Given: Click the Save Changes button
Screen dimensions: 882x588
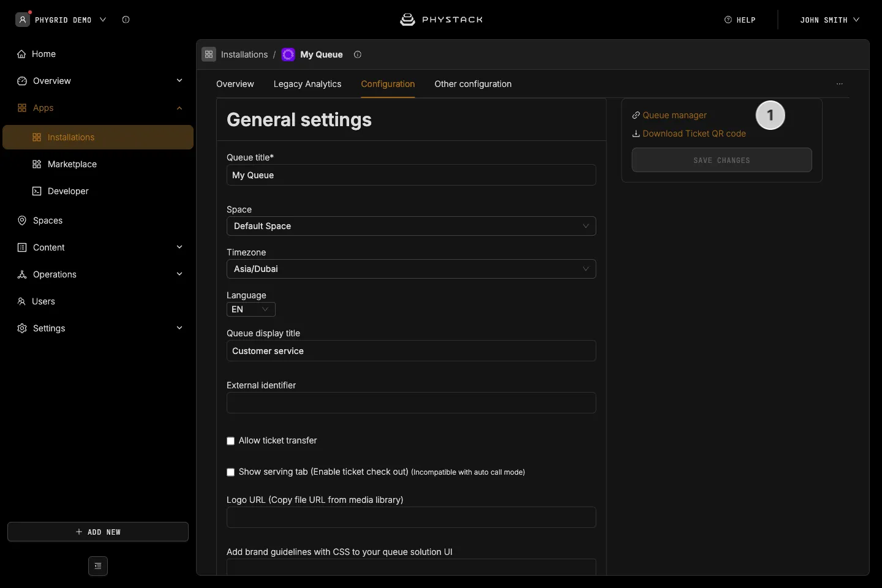Looking at the screenshot, I should click(722, 160).
